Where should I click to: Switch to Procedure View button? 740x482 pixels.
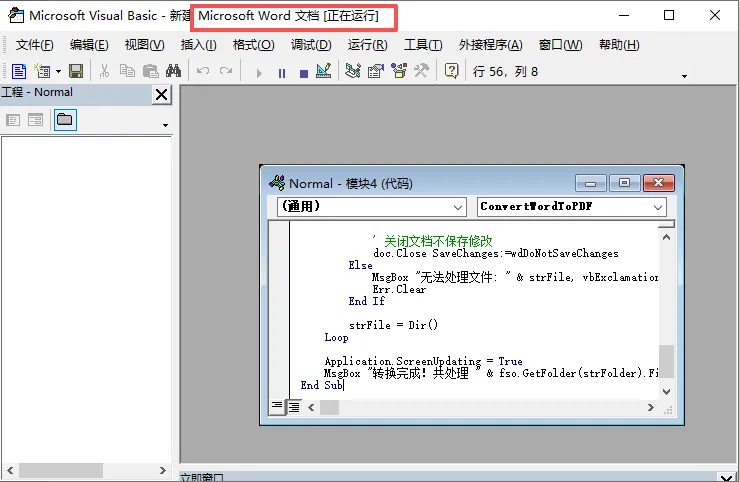click(x=277, y=406)
